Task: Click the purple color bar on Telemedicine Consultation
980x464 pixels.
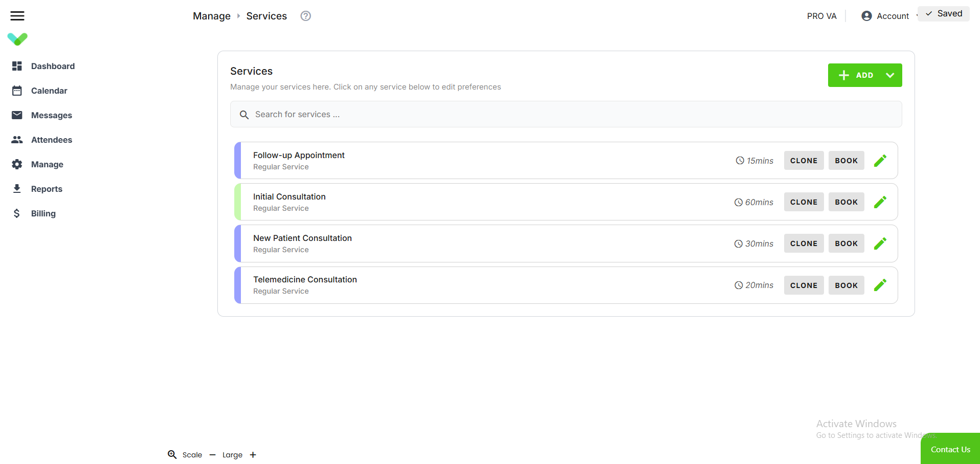Action: pyautogui.click(x=237, y=285)
